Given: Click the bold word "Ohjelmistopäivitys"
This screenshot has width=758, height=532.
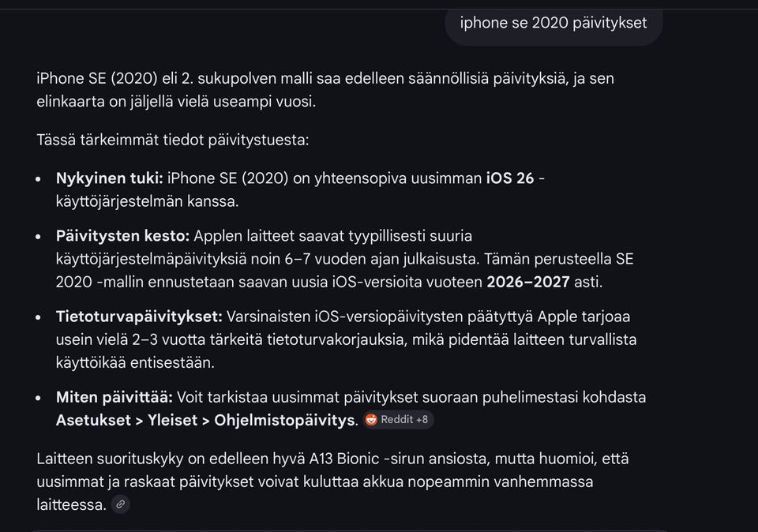Looking at the screenshot, I should click(284, 420).
